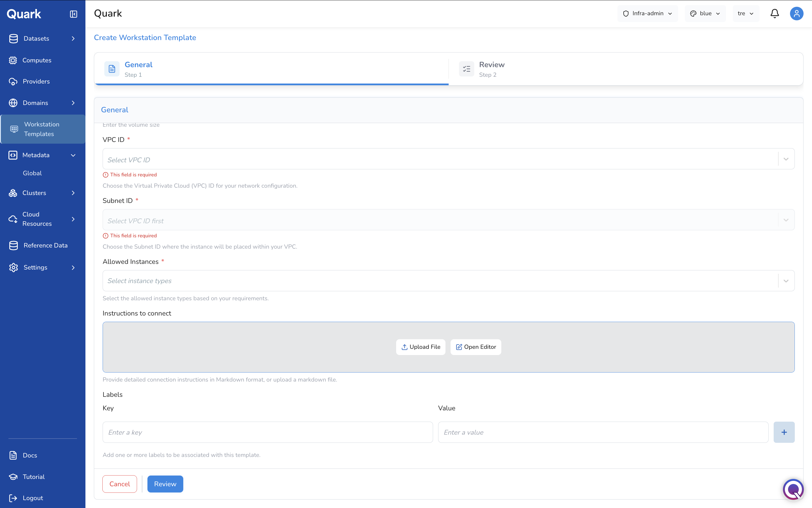
Task: Click the Cloud Resources icon
Action: (13, 219)
